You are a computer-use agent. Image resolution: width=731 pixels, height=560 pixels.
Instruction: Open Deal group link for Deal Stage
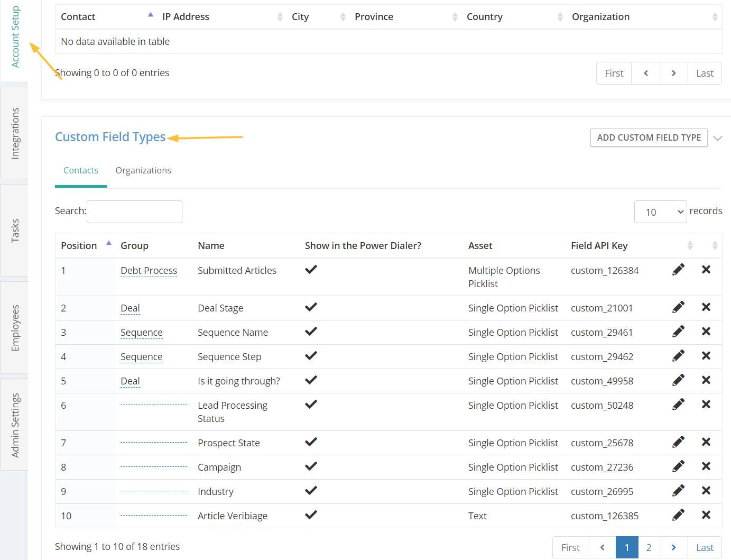[130, 308]
